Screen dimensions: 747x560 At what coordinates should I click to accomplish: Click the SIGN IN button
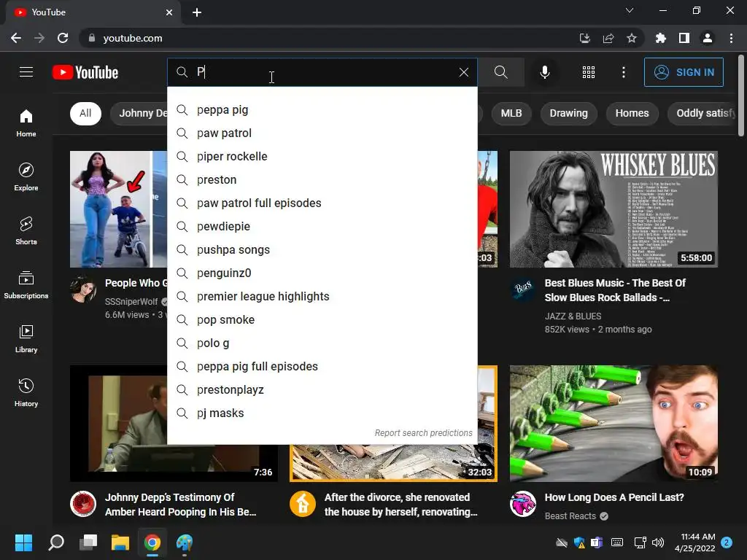(x=684, y=72)
